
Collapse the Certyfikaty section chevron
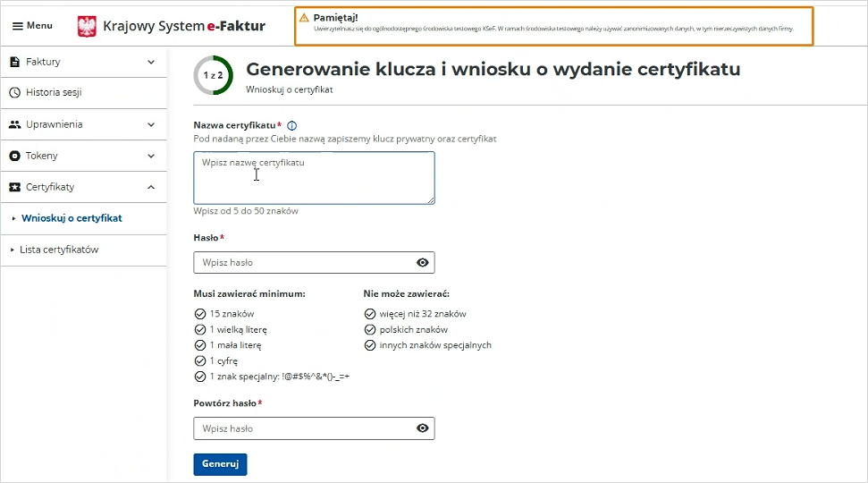[151, 187]
